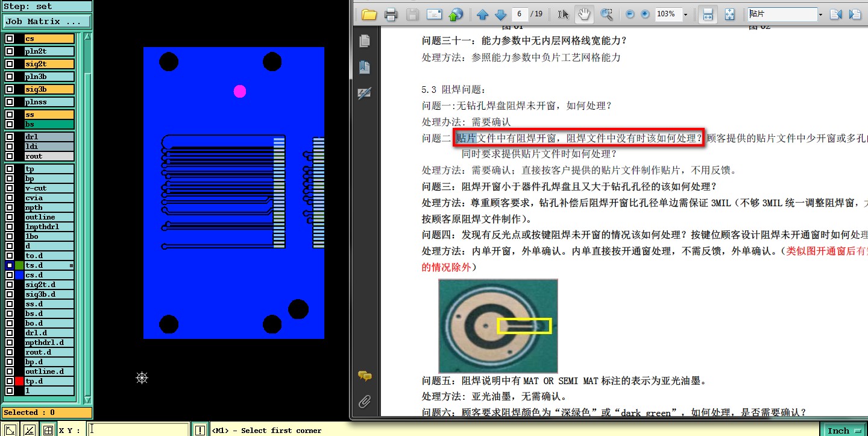Find previous search result
868x436 pixels.
click(835, 14)
